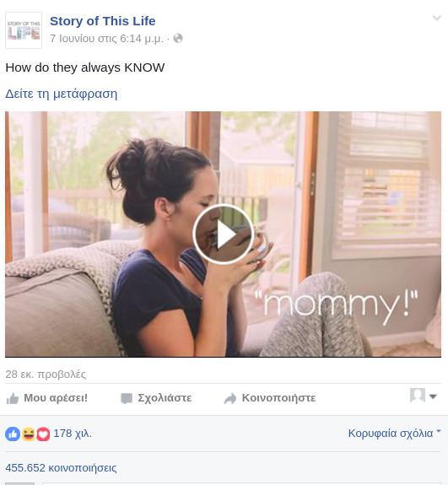This screenshot has height=485, width=448.
Task: Click the public globe privacy icon
Action: point(178,38)
